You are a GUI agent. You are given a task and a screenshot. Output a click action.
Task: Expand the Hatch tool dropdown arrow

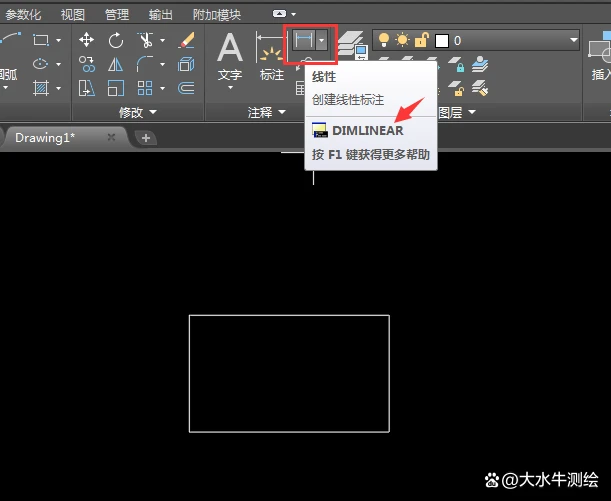(x=58, y=88)
